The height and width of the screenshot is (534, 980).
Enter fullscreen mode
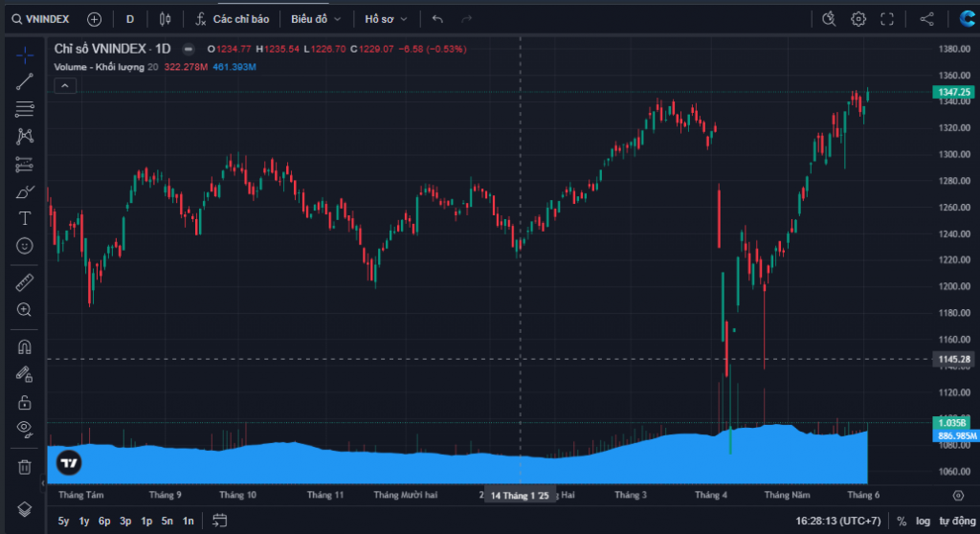coord(887,19)
